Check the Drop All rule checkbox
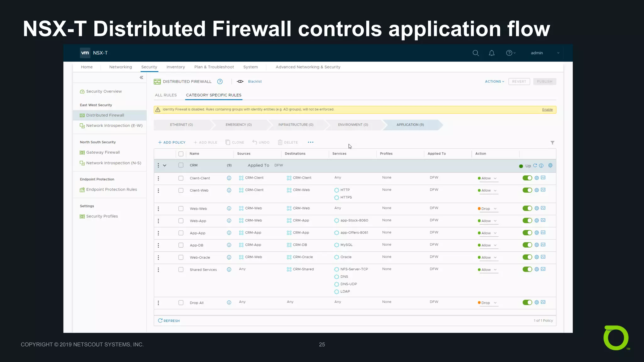This screenshot has width=644, height=362. 181,303
